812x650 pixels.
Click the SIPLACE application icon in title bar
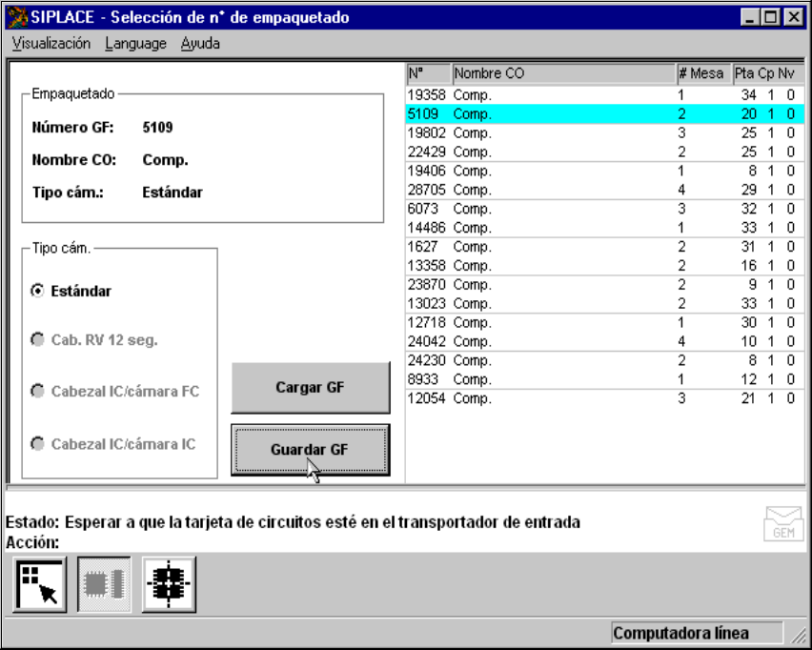click(16, 17)
